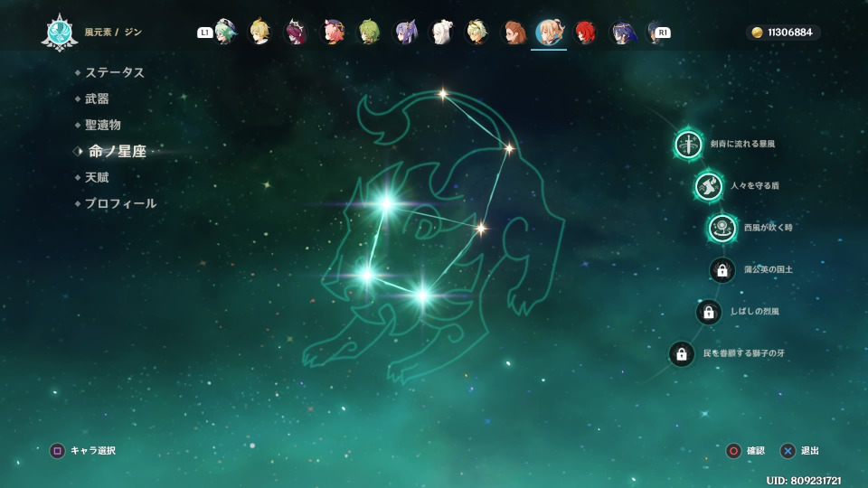
Task: Click the 退出 cross button
Action: coord(788,451)
